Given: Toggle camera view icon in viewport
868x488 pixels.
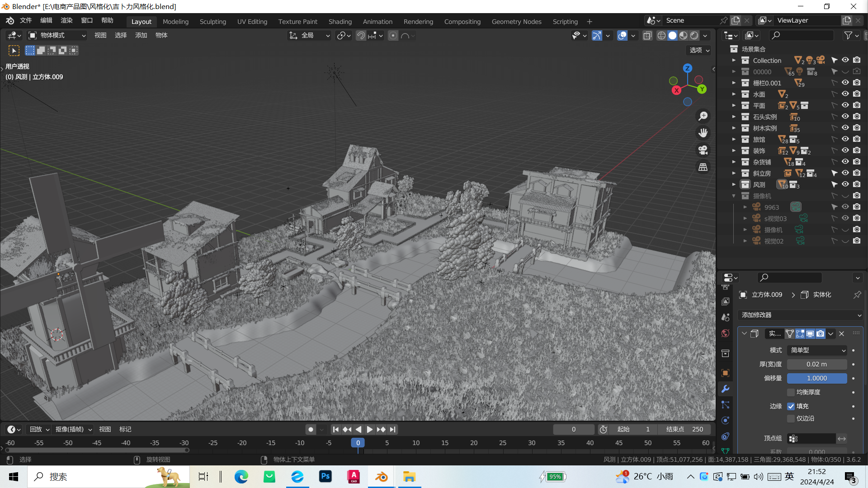Looking at the screenshot, I should point(703,150).
